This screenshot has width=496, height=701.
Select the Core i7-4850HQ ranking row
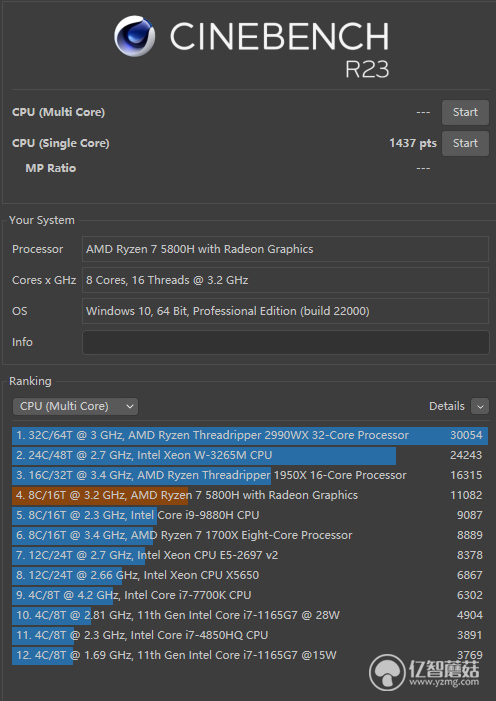[x=250, y=635]
